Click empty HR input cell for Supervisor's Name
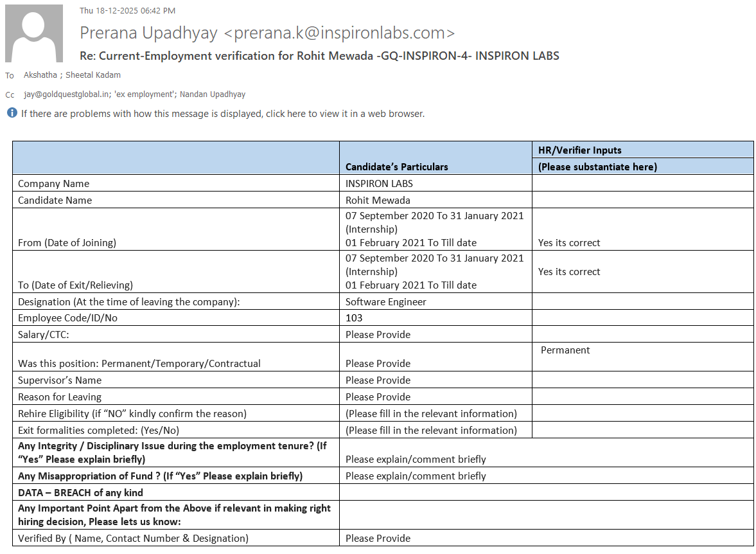This screenshot has width=756, height=554. [642, 380]
